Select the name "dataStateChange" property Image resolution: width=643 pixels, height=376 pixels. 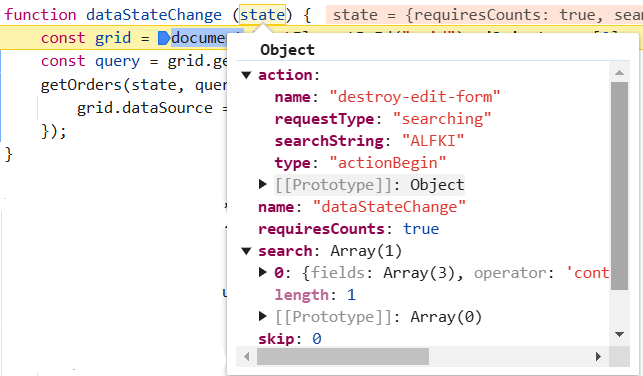pos(362,207)
